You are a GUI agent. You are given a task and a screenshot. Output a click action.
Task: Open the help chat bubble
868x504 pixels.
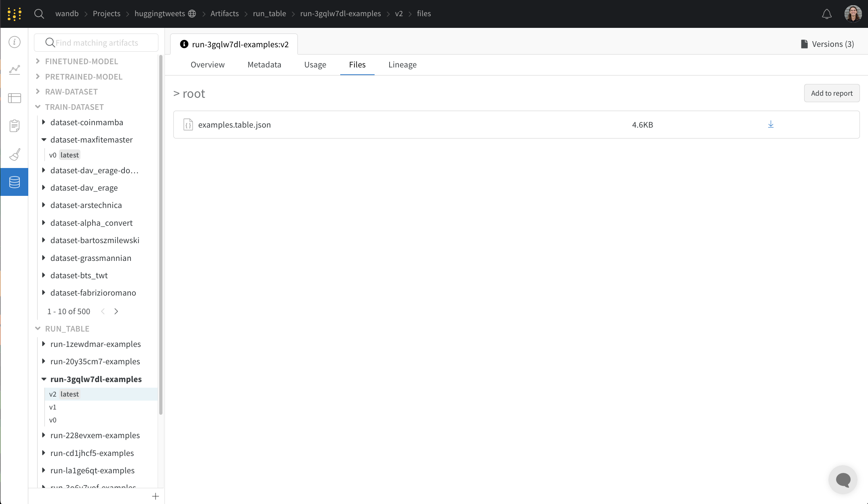843,480
